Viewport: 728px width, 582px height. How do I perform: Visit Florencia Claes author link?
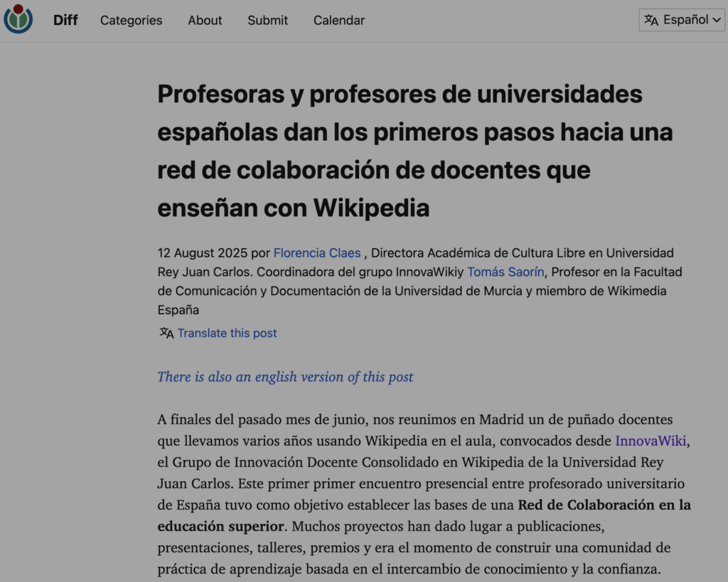(317, 253)
